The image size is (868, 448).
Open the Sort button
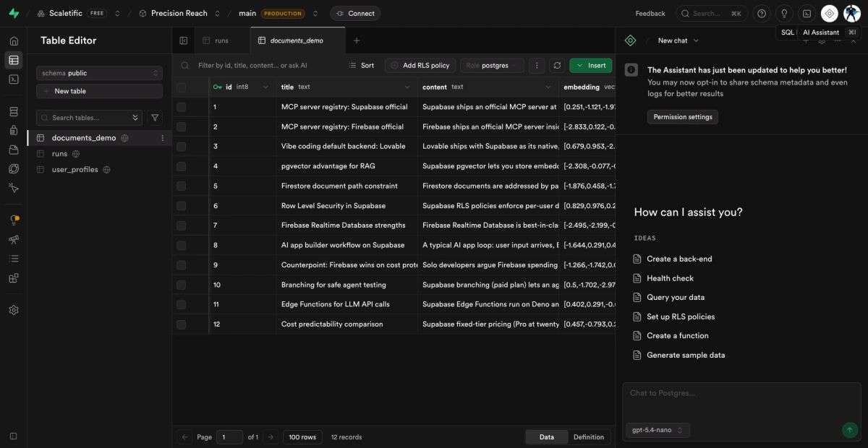click(x=361, y=65)
